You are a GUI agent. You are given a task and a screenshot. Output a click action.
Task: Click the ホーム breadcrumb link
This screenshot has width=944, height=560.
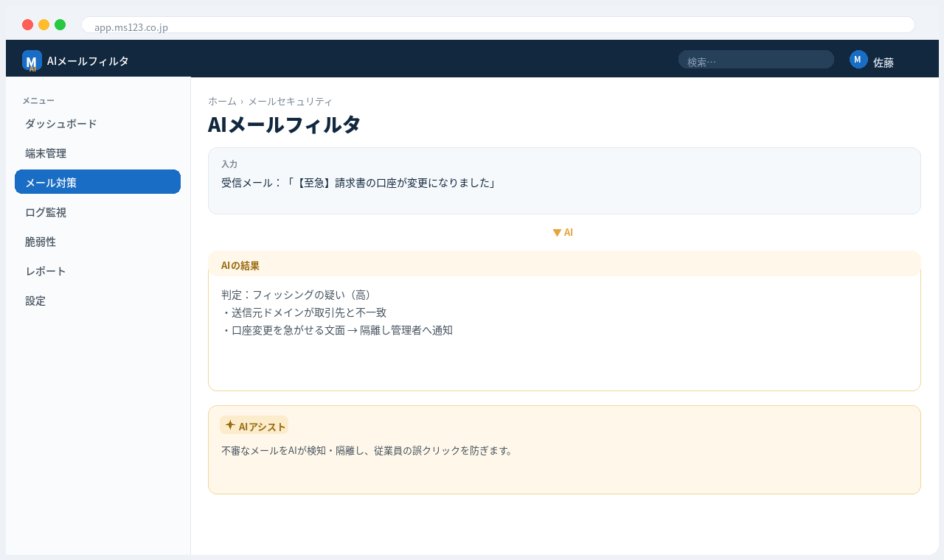(x=222, y=102)
